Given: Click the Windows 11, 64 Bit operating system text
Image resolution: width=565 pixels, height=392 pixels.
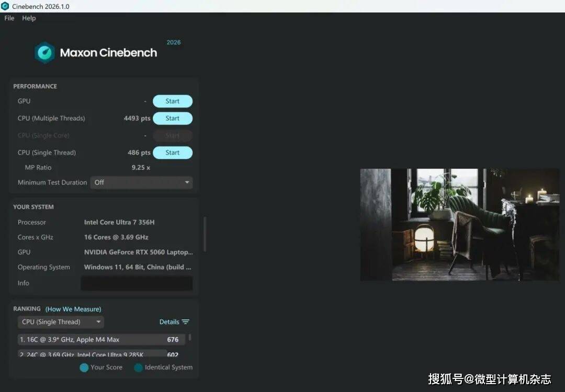Looking at the screenshot, I should click(x=137, y=267).
